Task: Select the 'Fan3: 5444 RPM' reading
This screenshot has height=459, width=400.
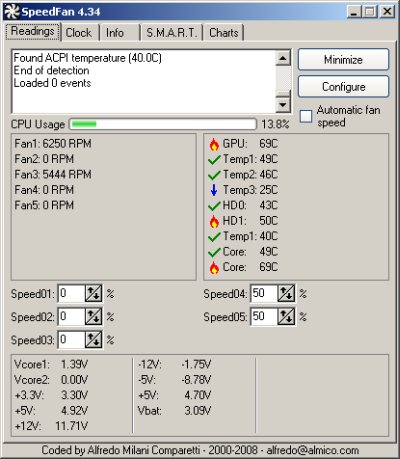Action: tap(53, 174)
